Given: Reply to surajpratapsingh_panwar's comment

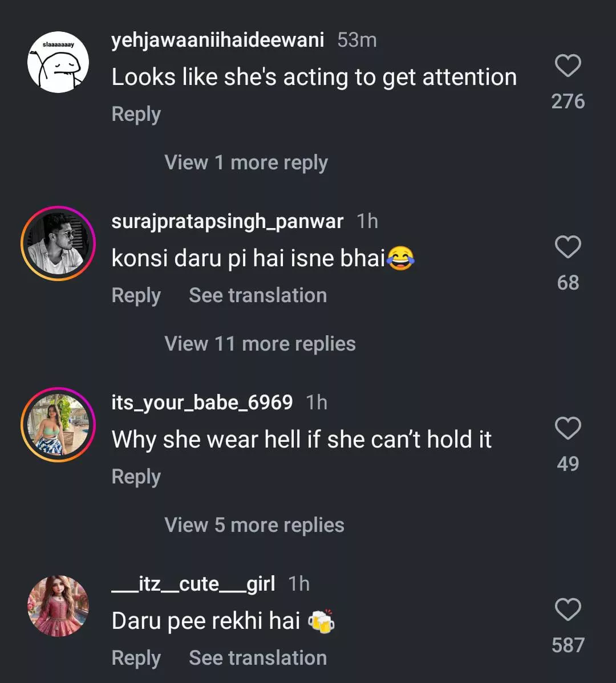Looking at the screenshot, I should 136,295.
